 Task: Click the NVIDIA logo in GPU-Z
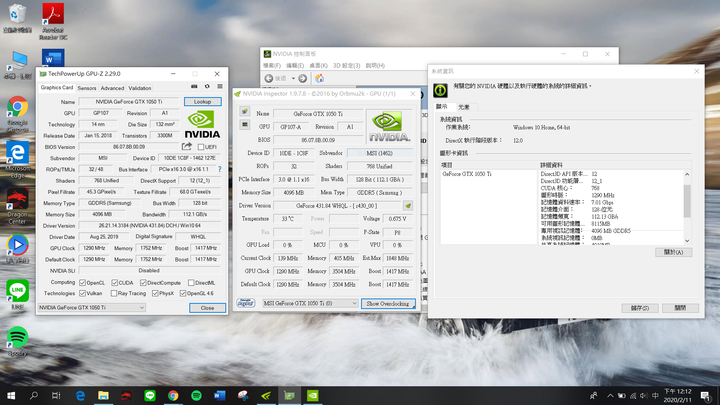202,125
